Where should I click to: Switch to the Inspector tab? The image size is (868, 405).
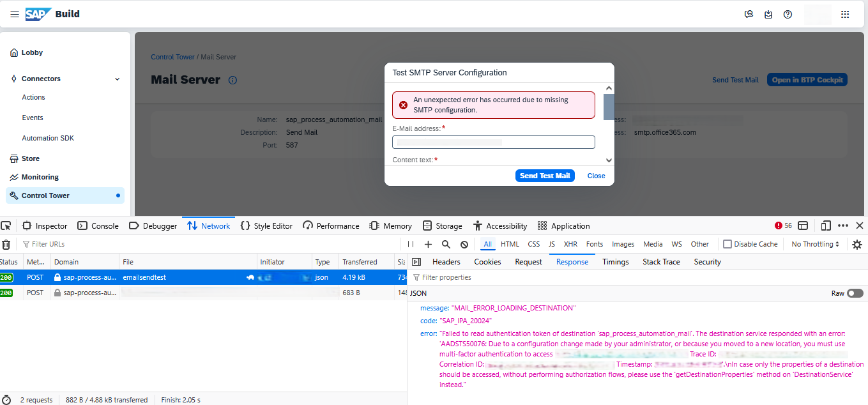coord(45,225)
